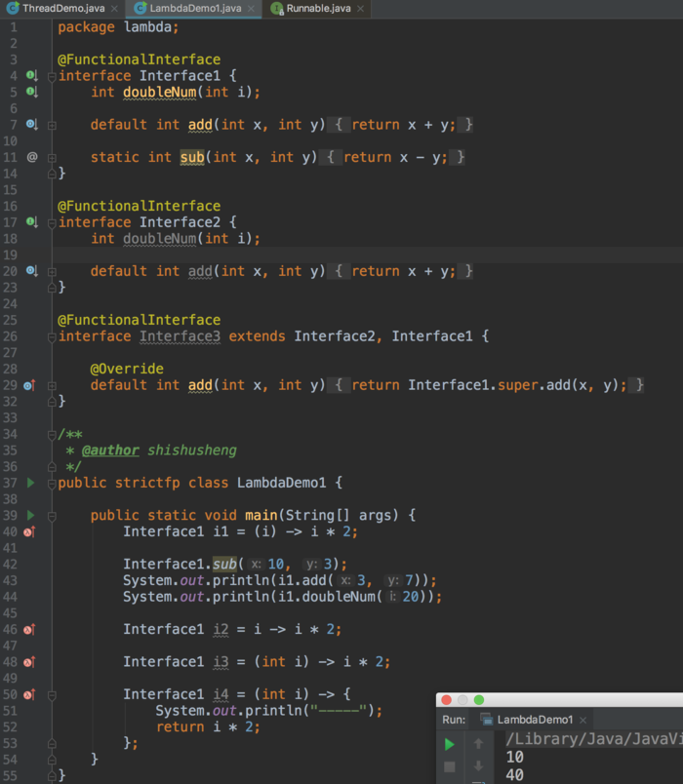Click output value 40 in Run console
This screenshot has height=784, width=683.
point(514,775)
